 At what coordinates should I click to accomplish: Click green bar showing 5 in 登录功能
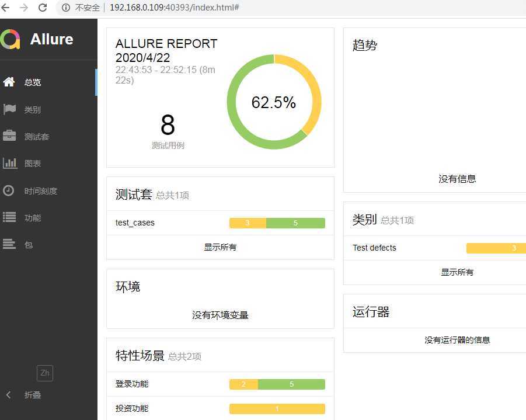pos(291,384)
